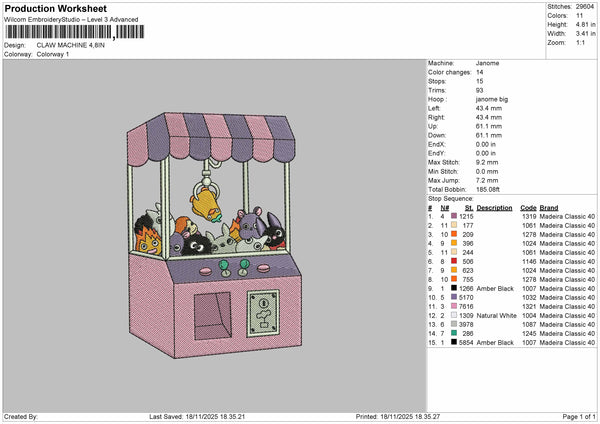
Task: Click Amber Black description in row 9
Action: click(495, 289)
